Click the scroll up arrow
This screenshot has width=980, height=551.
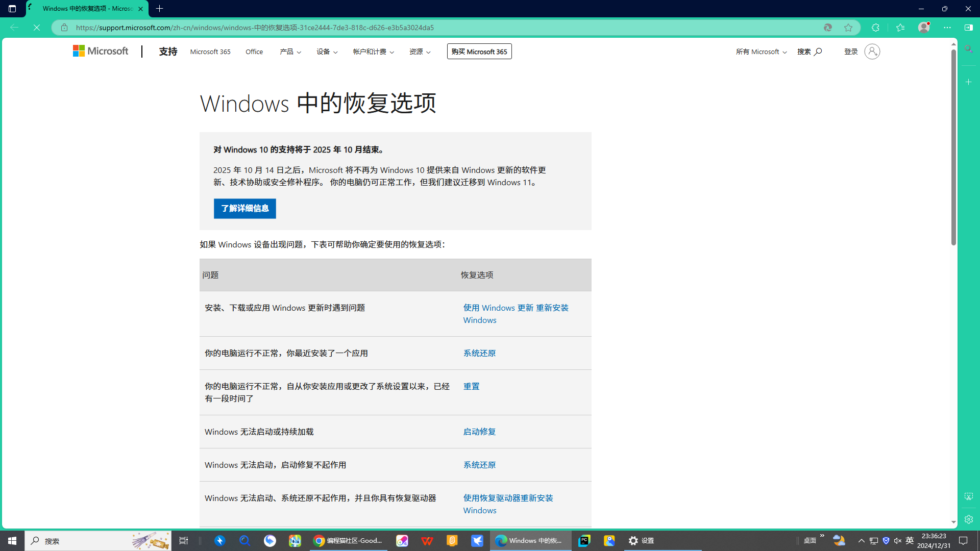(x=953, y=44)
